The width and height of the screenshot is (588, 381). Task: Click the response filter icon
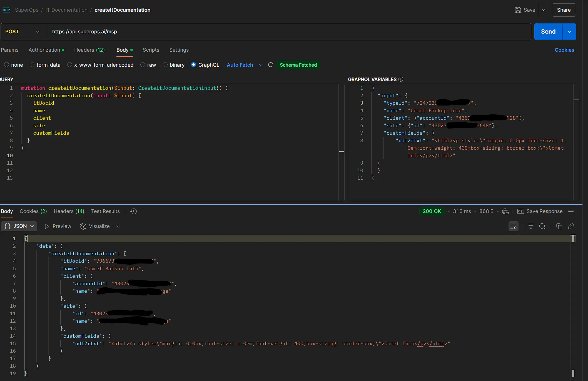530,226
